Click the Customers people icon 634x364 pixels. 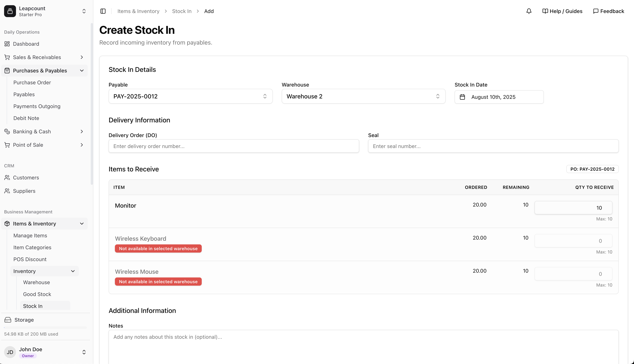[x=7, y=178]
